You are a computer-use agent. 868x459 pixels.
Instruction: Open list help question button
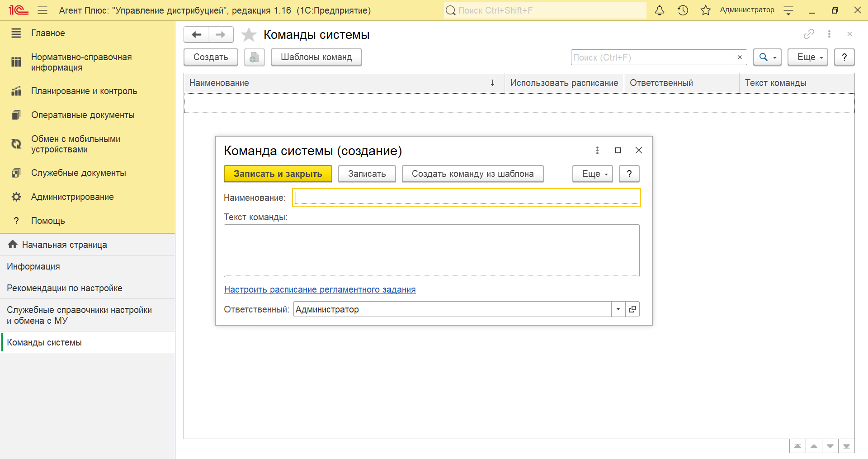click(844, 57)
